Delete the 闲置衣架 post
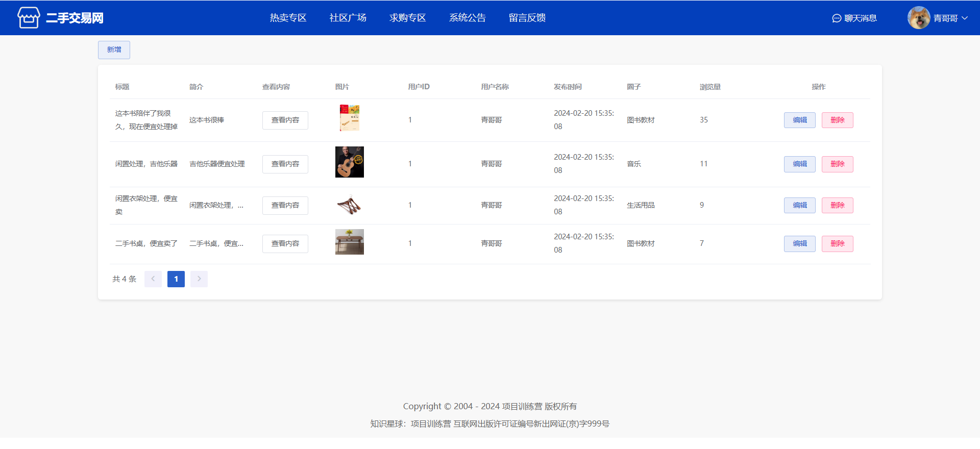980x449 pixels. click(838, 206)
